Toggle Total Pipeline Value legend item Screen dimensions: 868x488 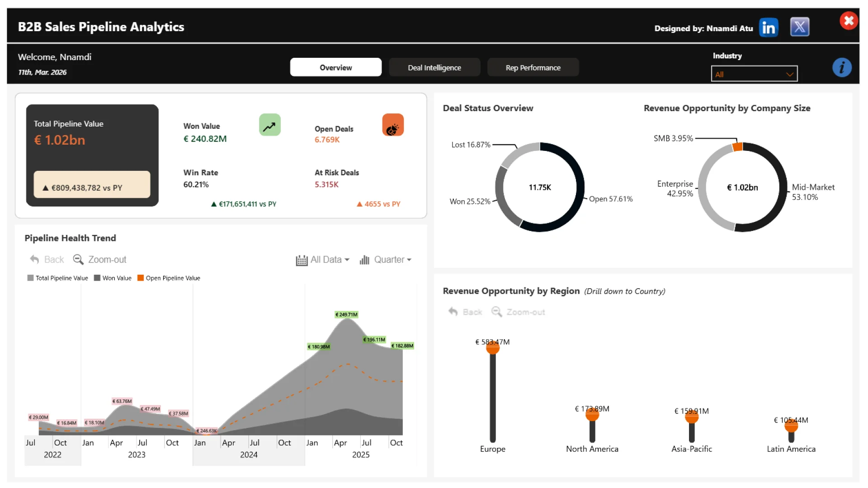pyautogui.click(x=57, y=278)
